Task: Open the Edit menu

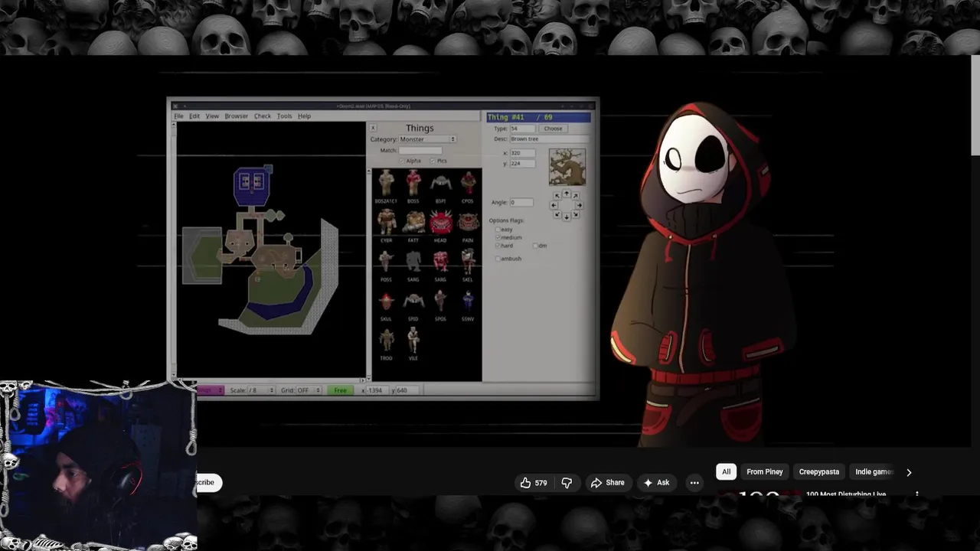Action: tap(194, 116)
